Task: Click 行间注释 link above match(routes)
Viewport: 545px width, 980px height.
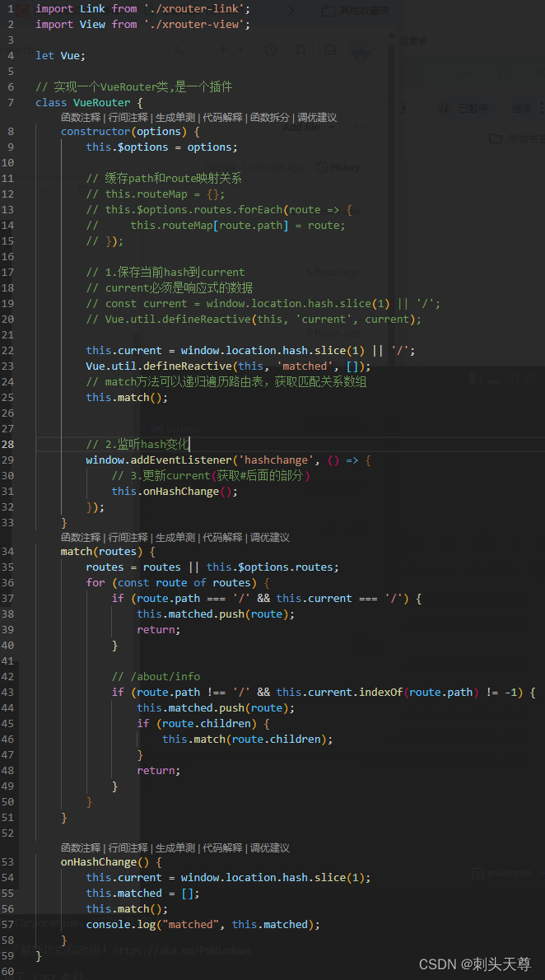Action: point(128,538)
